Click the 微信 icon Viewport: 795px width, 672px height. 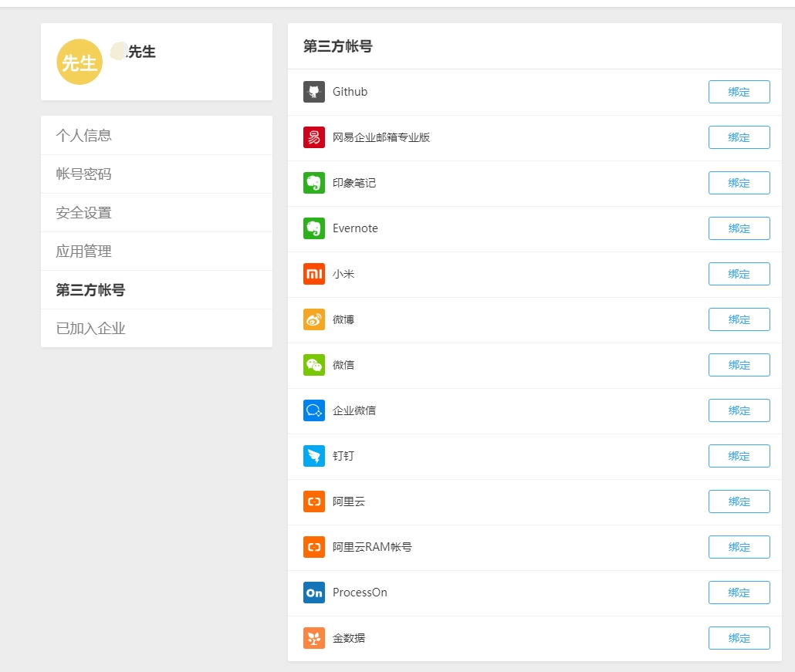(x=314, y=365)
